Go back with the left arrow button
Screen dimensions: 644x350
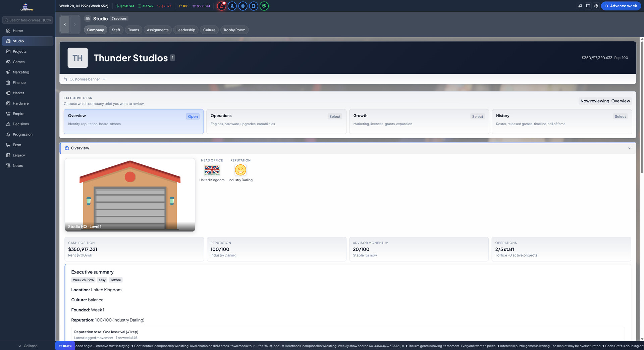click(65, 24)
